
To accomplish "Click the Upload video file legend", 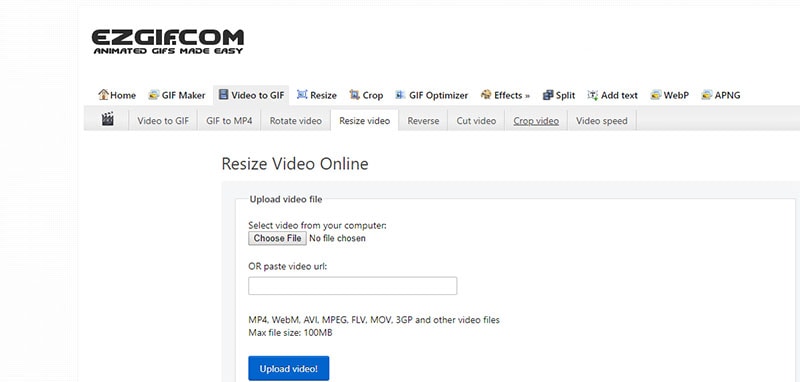I will tap(286, 199).
